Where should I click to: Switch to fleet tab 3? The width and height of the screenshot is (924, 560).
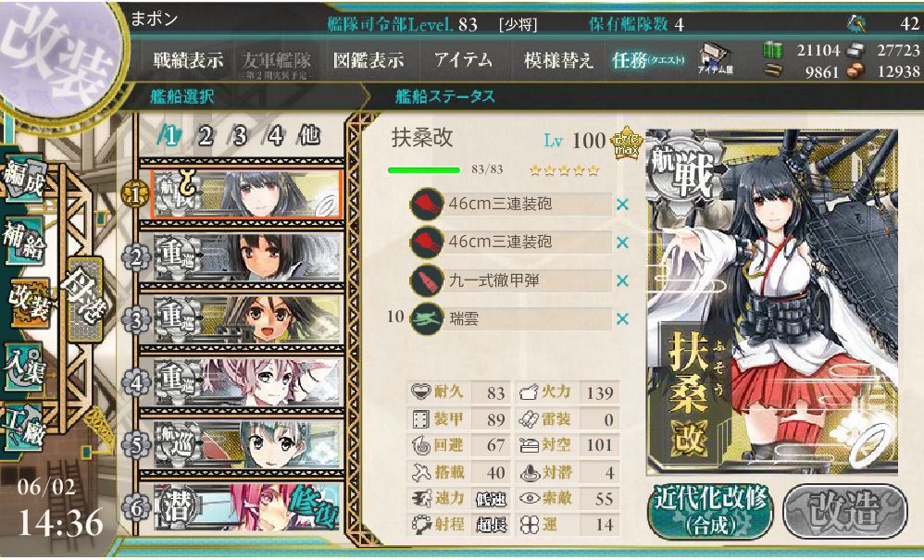click(239, 136)
